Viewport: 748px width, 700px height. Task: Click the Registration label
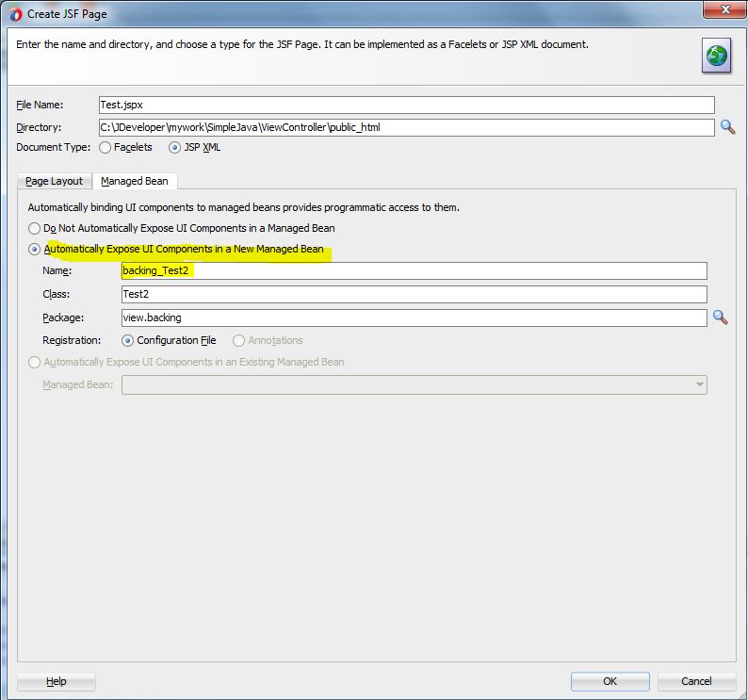(72, 340)
